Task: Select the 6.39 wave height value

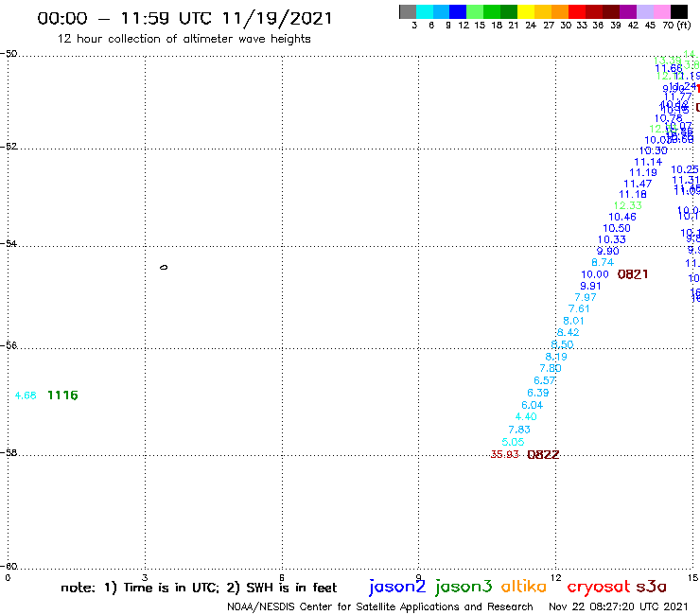Action: [538, 393]
